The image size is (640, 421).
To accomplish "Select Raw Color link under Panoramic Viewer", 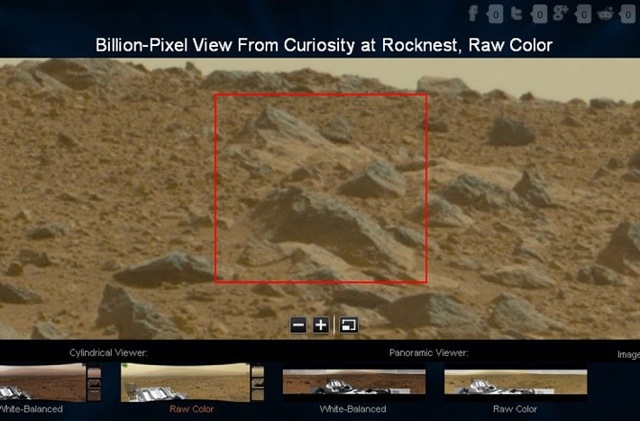I will point(515,409).
